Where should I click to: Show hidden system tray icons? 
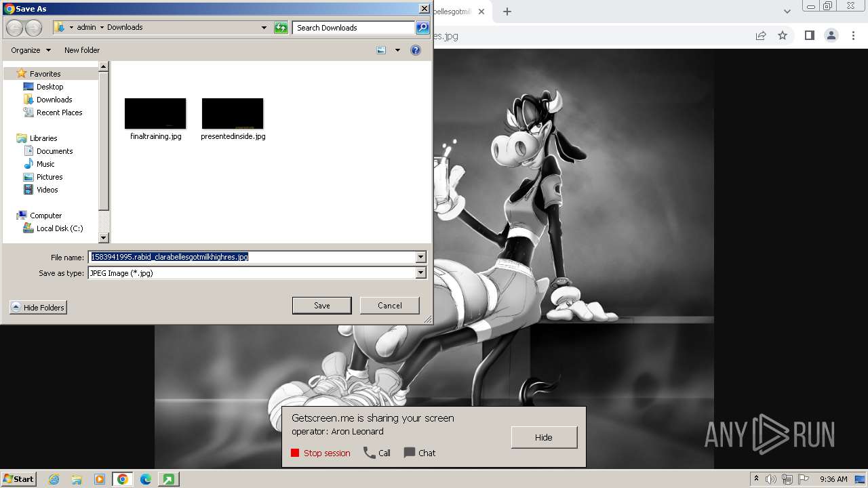pos(756,479)
